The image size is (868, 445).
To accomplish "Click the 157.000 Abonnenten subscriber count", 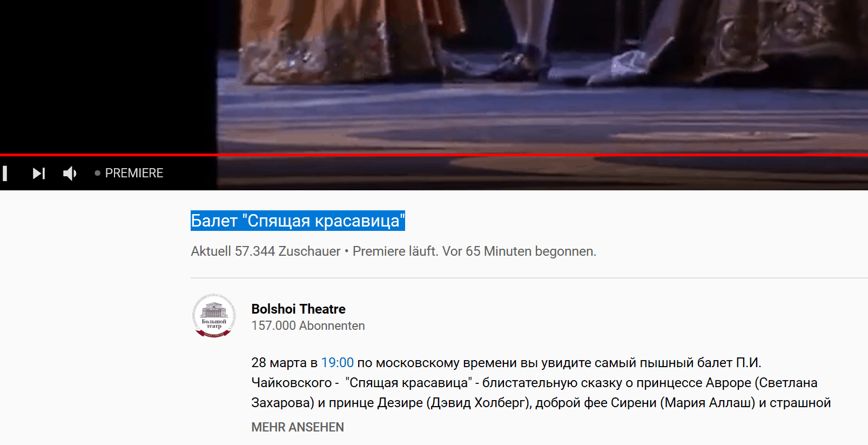I will (308, 326).
